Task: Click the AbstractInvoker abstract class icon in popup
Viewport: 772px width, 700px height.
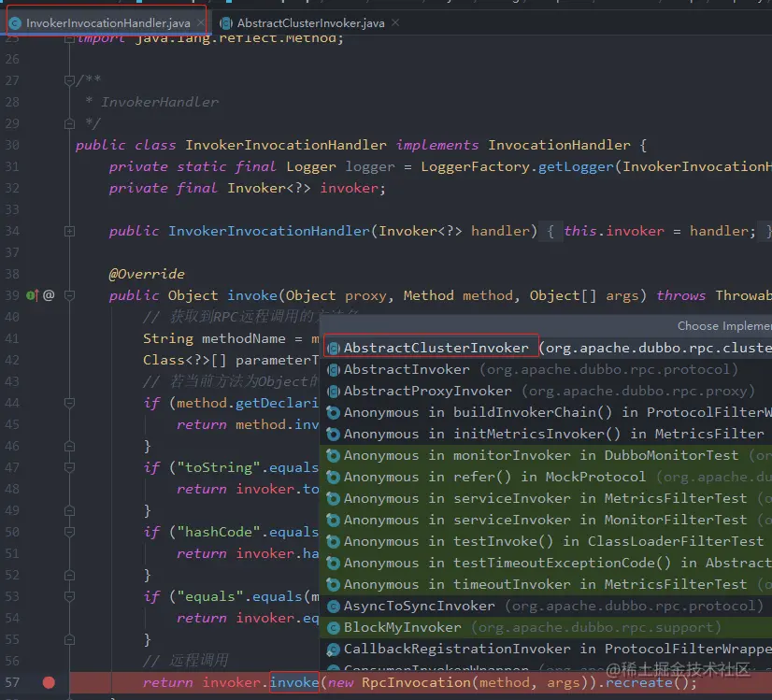Action: tap(334, 370)
